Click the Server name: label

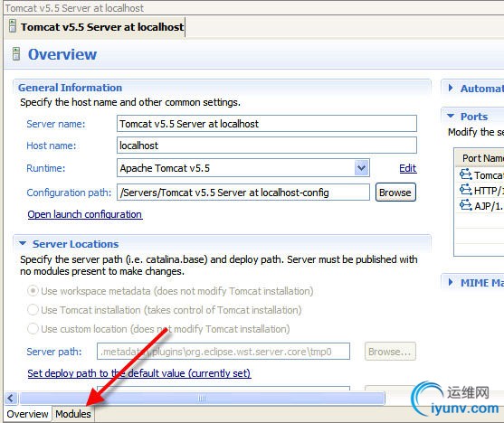coord(56,124)
